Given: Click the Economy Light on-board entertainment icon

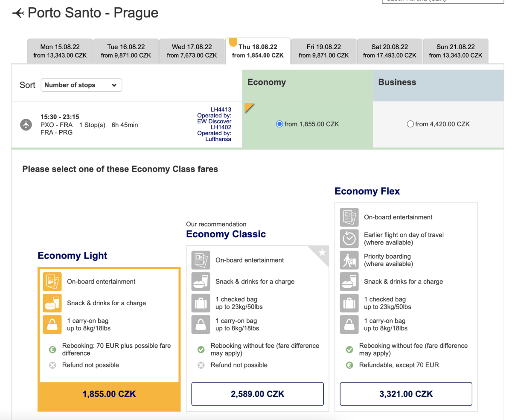Looking at the screenshot, I should click(x=52, y=282).
